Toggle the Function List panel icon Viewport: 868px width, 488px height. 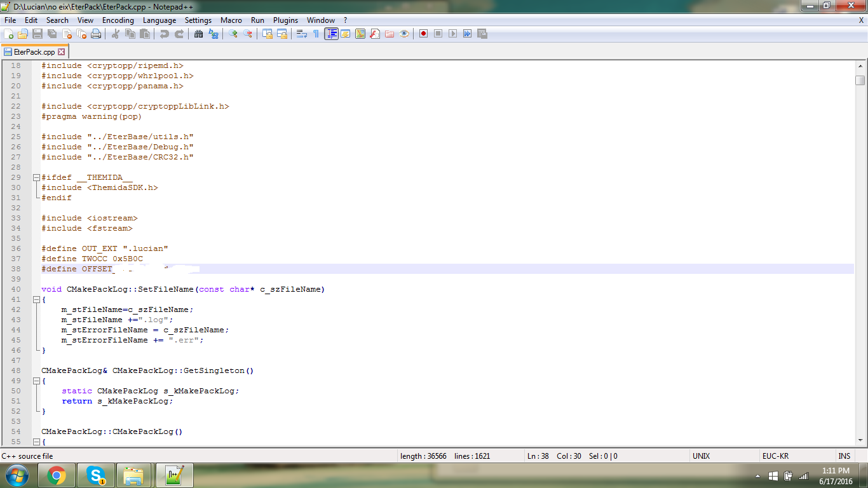pos(375,34)
